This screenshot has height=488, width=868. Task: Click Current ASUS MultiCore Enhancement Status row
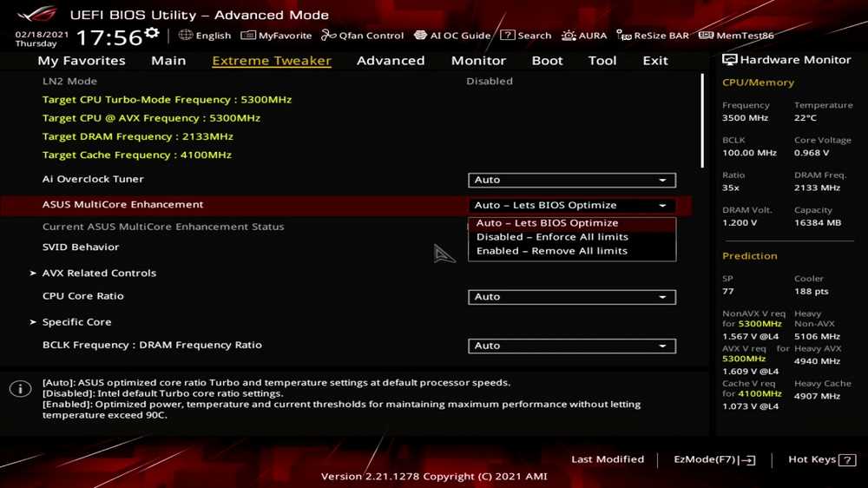click(163, 227)
